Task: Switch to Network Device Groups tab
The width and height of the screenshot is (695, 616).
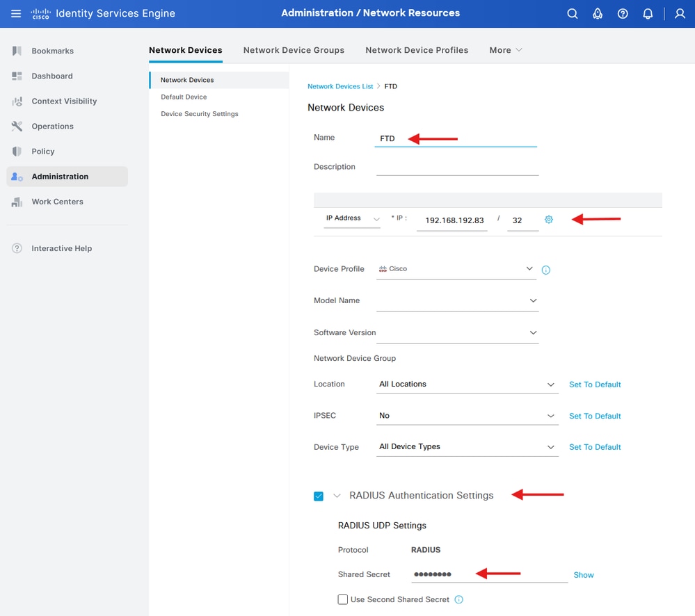Action: tap(294, 50)
